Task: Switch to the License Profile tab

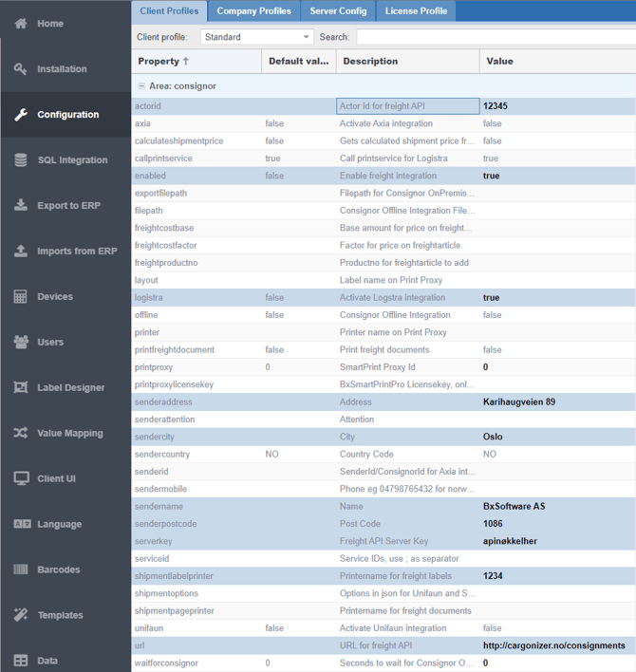Action: 416,11
